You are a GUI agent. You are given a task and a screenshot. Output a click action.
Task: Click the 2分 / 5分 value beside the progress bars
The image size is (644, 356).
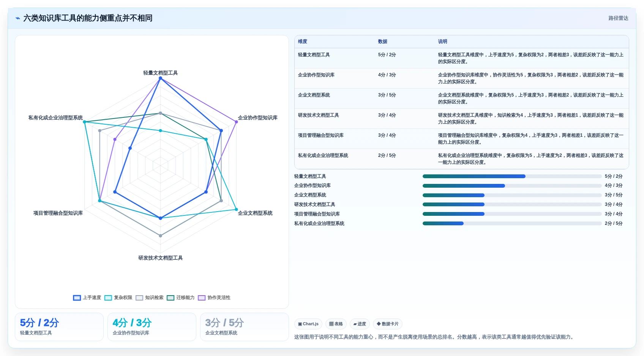tap(614, 223)
